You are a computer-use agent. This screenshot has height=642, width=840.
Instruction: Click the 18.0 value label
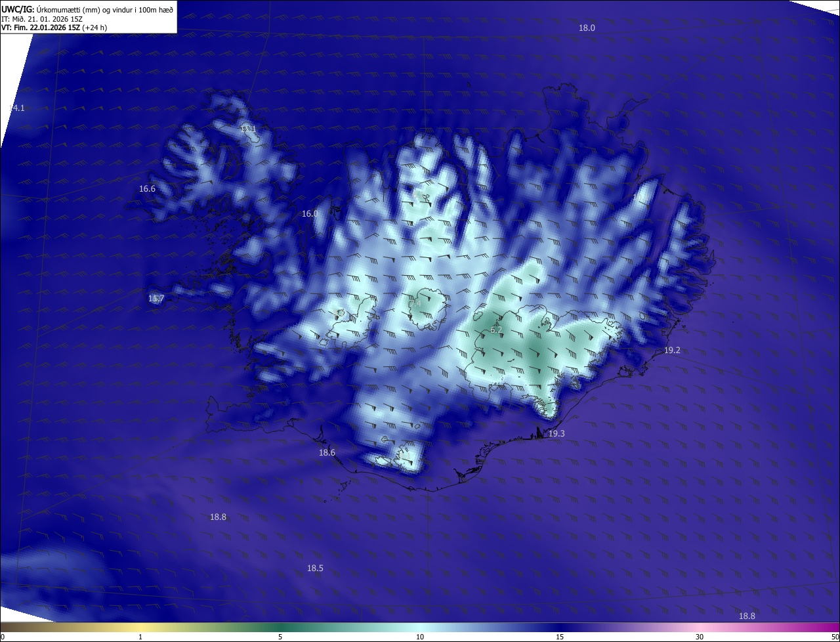pyautogui.click(x=587, y=28)
